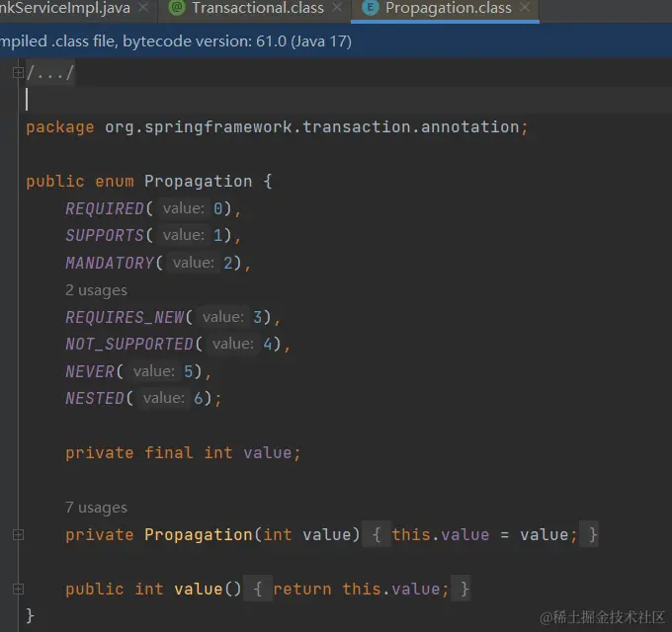
Task: Click the collapsed 'return this.value;' body
Action: point(357,589)
